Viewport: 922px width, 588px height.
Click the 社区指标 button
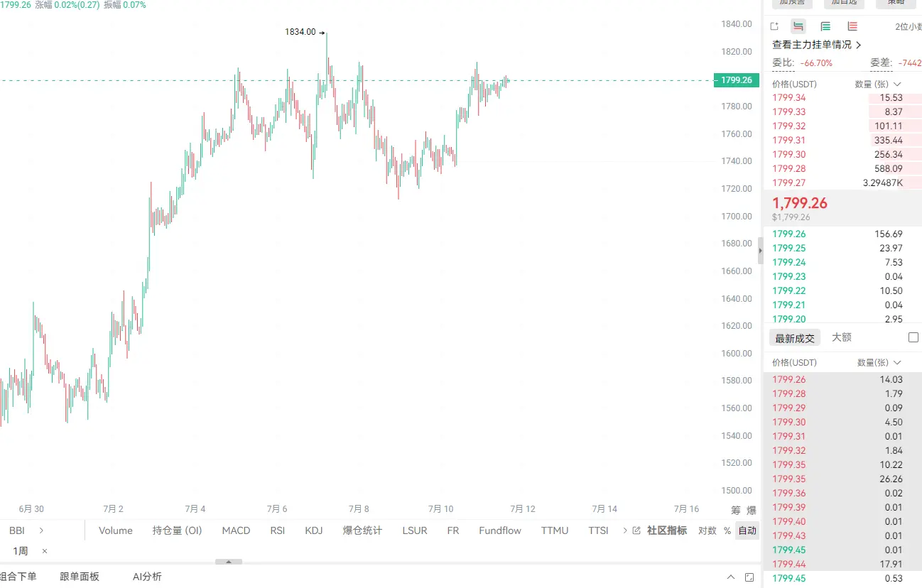tap(666, 530)
